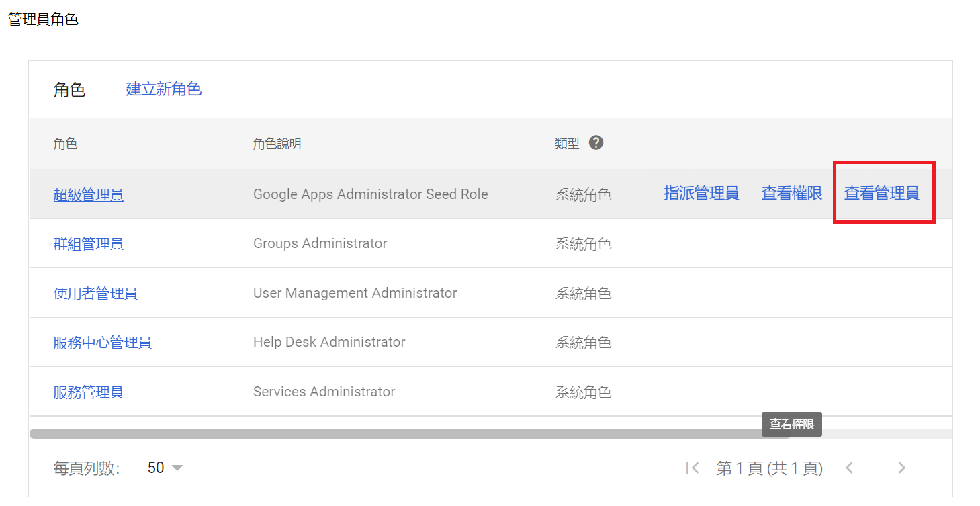Select the Help Desk Administrator description cell

329,342
